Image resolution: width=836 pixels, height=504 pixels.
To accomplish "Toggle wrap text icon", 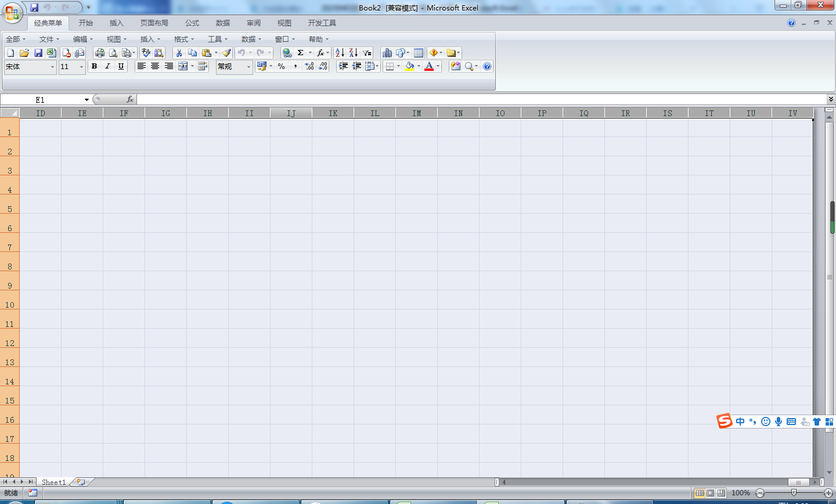I will [203, 67].
